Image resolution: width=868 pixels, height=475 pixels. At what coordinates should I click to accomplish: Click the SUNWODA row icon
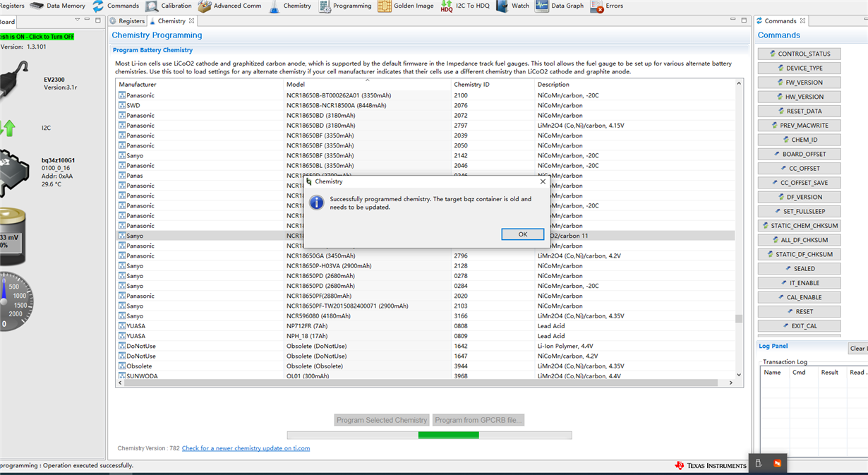122,376
